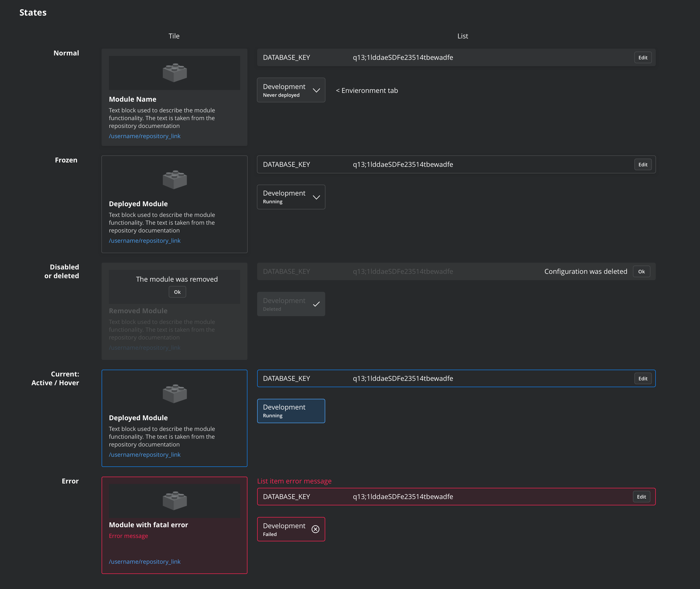
Task: Click Edit on the Normal DATABASE_KEY row
Action: 643,57
